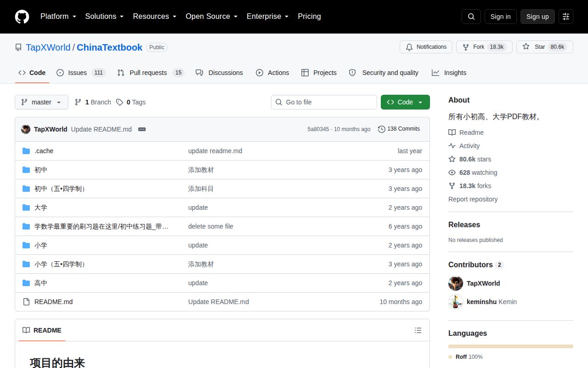Image resolution: width=588 pixels, height=368 pixels.
Task: Click the Notifications bell button
Action: 426,47
